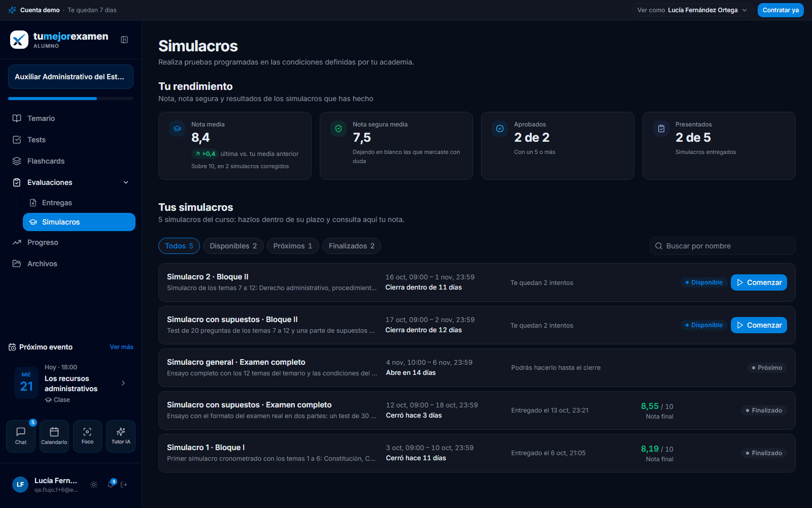The image size is (812, 508).
Task: Launch the Tutor IA assistant
Action: click(121, 436)
